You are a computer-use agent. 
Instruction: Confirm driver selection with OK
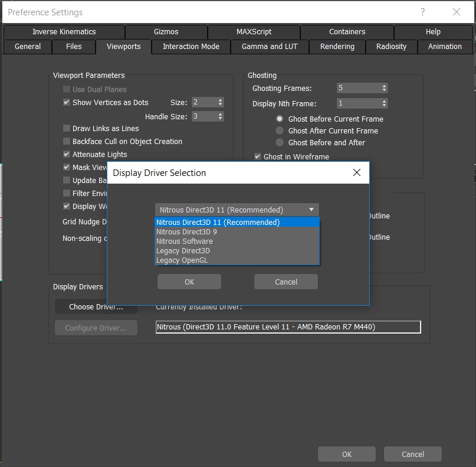189,282
